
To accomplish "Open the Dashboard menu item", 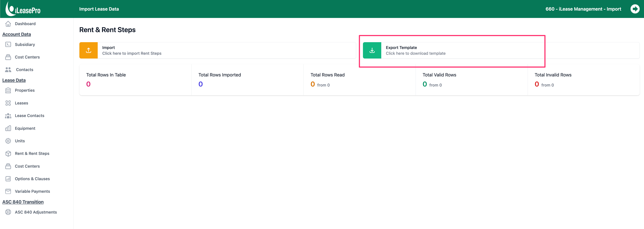I will [25, 24].
